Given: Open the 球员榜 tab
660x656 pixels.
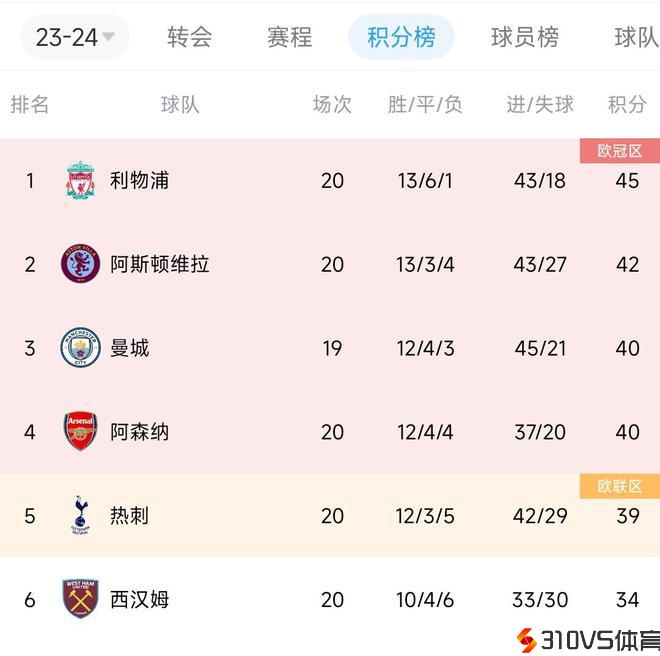Looking at the screenshot, I should (x=525, y=38).
